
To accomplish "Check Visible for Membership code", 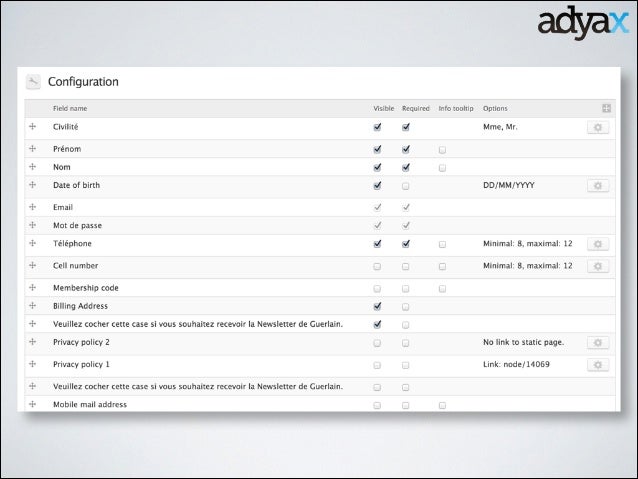I will point(377,289).
